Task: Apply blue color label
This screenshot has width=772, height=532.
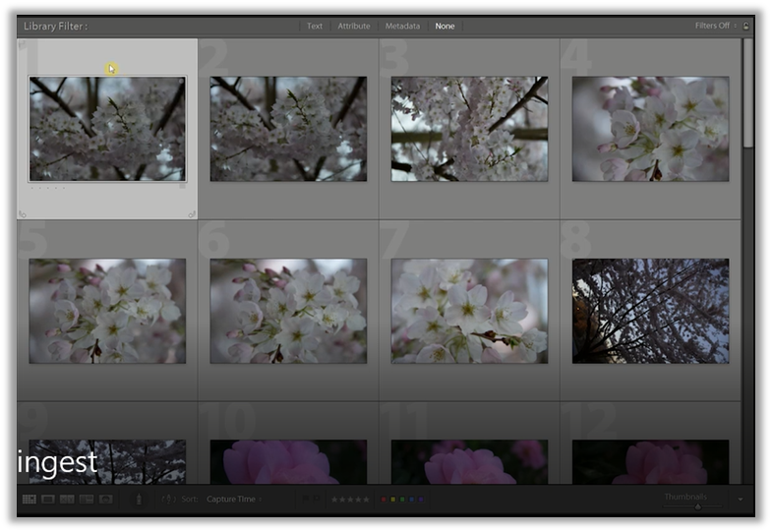Action: [412, 500]
